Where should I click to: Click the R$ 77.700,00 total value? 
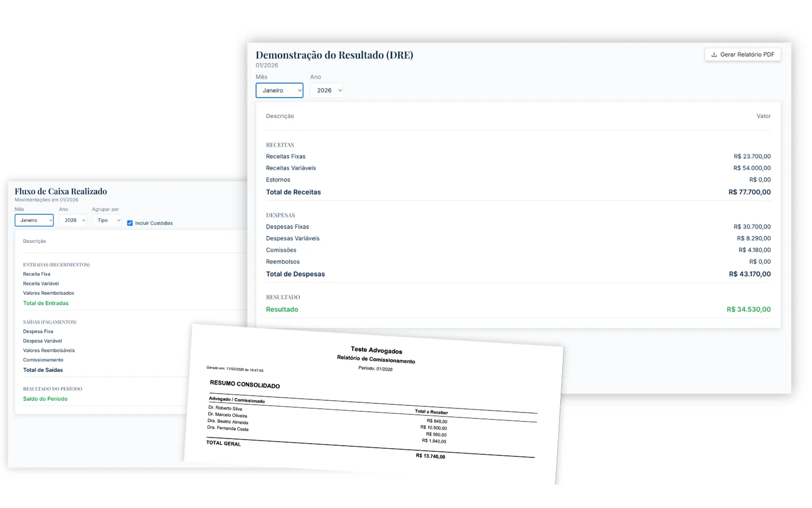point(750,192)
